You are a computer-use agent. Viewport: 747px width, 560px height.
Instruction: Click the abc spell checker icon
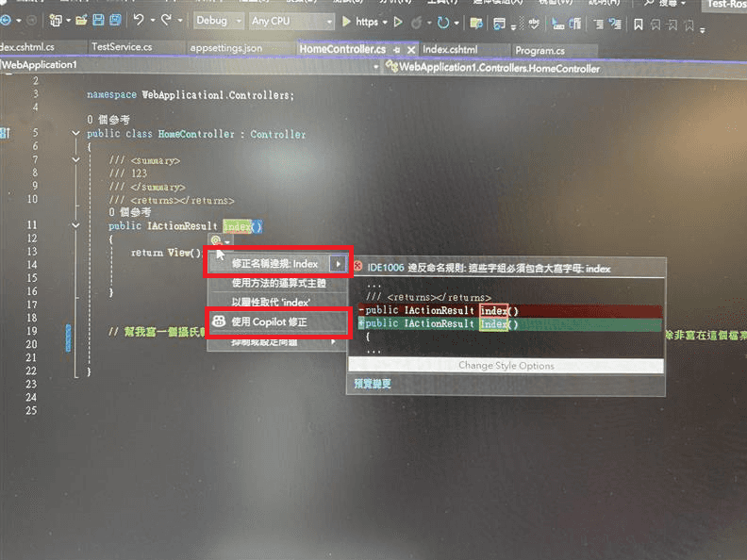coord(534,24)
